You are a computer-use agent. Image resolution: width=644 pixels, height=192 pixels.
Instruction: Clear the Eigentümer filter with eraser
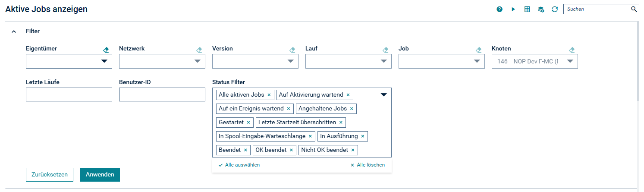(106, 50)
